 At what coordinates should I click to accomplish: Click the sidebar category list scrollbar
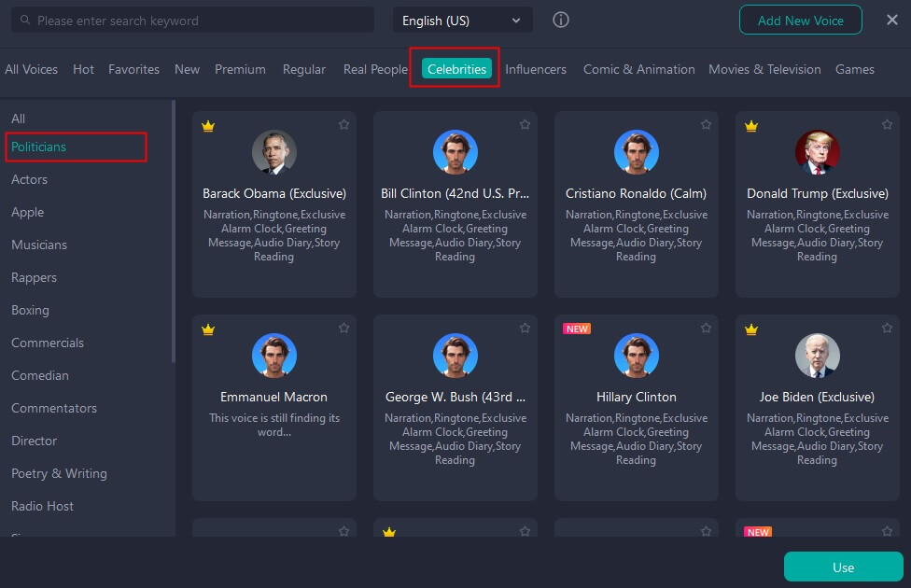click(x=174, y=233)
